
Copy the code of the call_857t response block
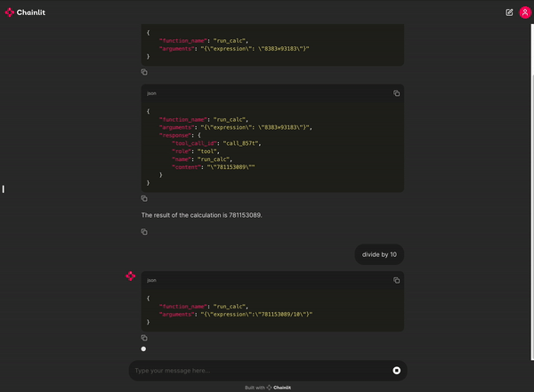click(x=396, y=93)
